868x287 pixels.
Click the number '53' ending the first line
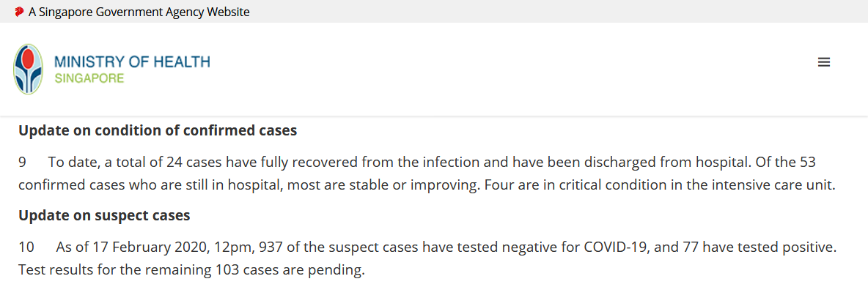[x=808, y=163]
